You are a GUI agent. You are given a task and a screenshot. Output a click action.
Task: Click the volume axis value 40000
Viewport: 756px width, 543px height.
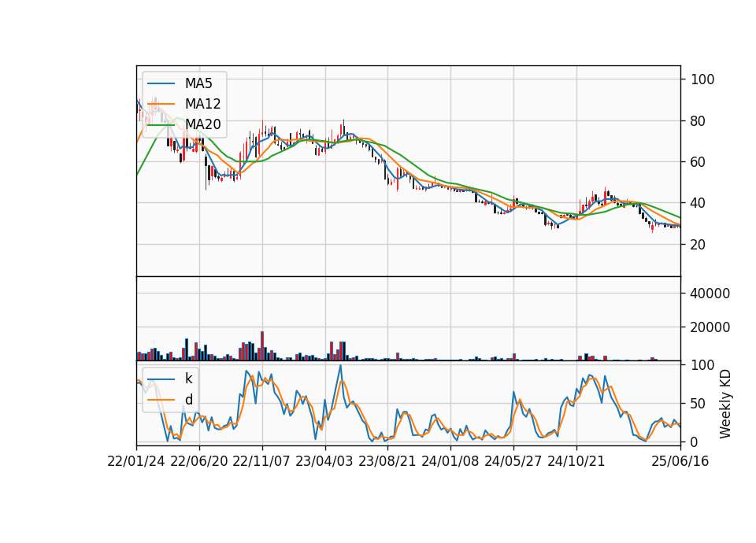click(x=710, y=294)
